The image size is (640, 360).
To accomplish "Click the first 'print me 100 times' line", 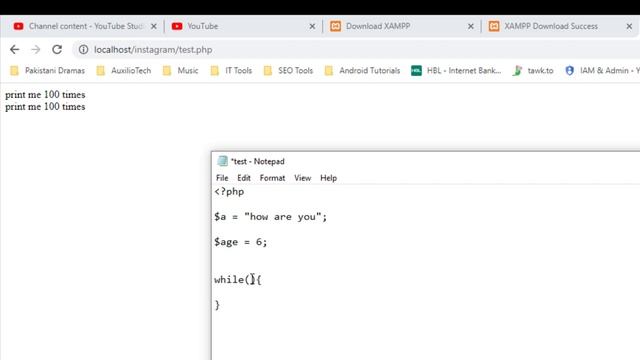I will (x=45, y=95).
